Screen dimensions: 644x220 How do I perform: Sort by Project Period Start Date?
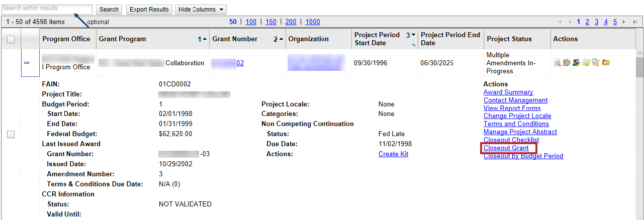pyautogui.click(x=378, y=39)
